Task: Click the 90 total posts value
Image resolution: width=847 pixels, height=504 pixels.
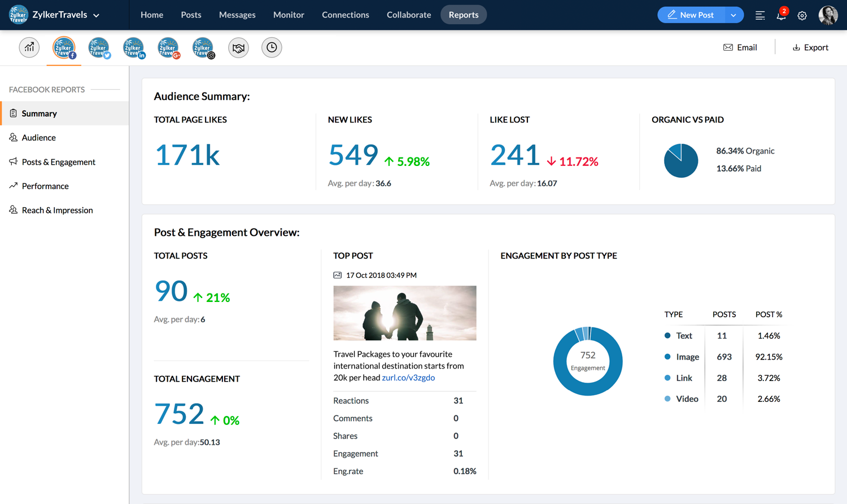Action: [171, 291]
